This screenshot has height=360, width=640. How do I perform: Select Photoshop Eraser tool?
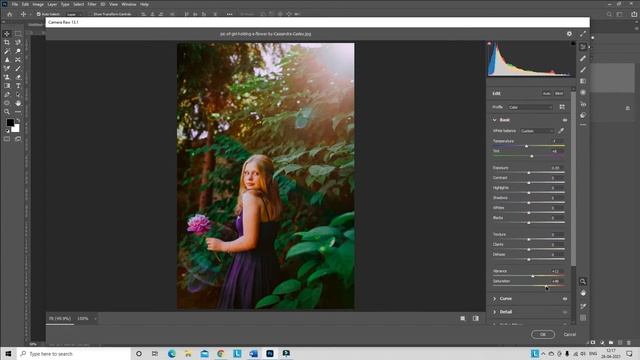pos(18,77)
